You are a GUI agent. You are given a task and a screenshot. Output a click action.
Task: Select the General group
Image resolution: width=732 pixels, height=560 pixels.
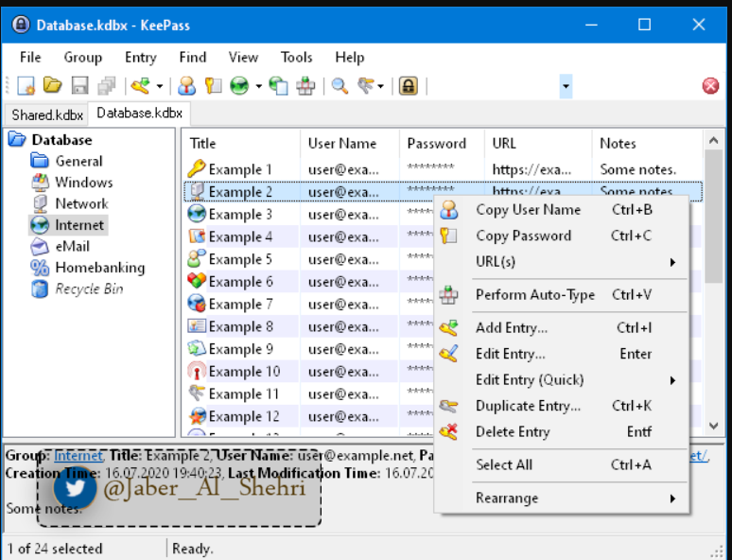tap(78, 161)
